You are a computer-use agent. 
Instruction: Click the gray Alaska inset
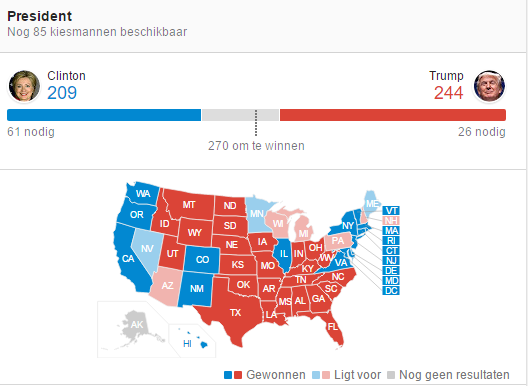tap(137, 327)
